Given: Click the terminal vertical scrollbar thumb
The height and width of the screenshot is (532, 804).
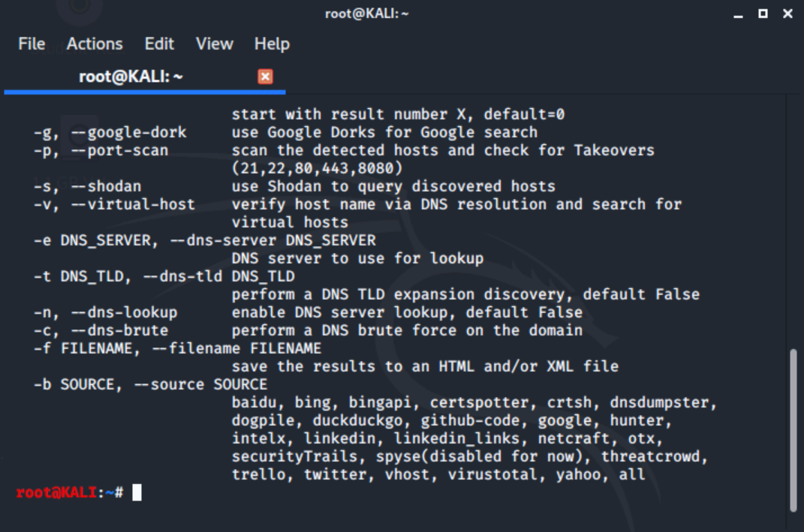Looking at the screenshot, I should click(x=793, y=430).
